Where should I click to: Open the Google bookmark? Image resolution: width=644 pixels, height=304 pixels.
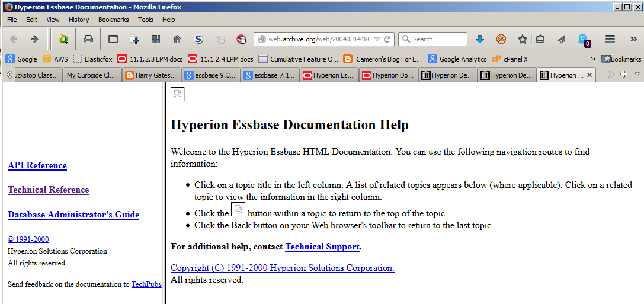click(21, 59)
